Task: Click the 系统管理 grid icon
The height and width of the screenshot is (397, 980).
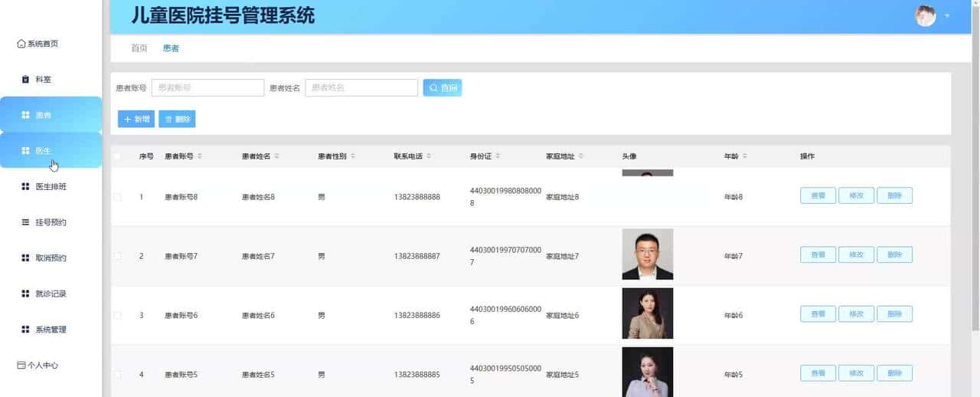Action: pyautogui.click(x=25, y=330)
